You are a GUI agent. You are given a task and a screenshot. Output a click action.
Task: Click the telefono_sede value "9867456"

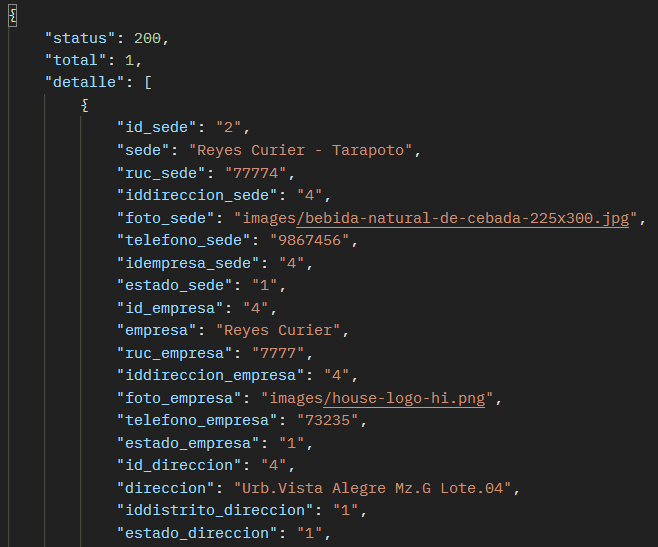(311, 240)
